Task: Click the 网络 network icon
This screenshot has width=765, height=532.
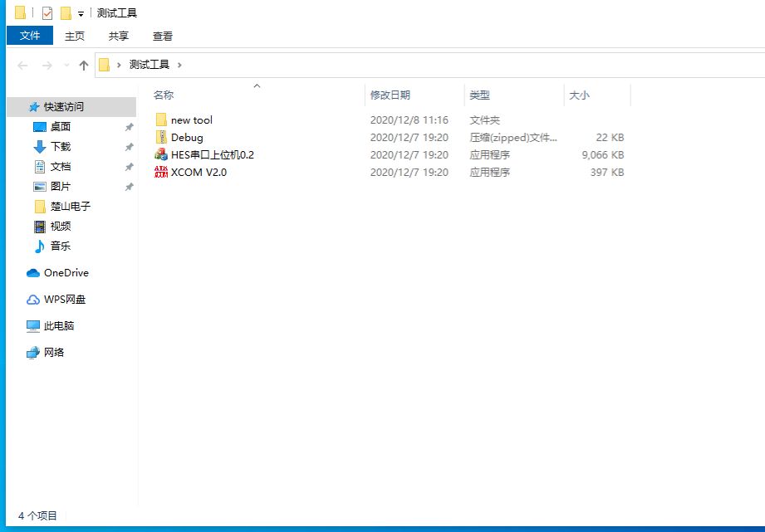Action: [33, 353]
